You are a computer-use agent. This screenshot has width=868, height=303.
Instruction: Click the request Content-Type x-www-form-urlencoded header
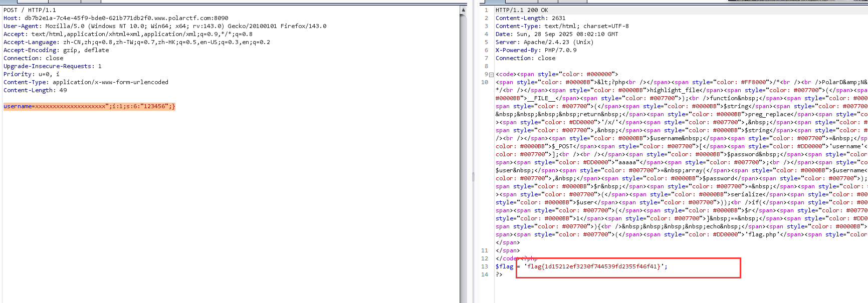pos(86,82)
